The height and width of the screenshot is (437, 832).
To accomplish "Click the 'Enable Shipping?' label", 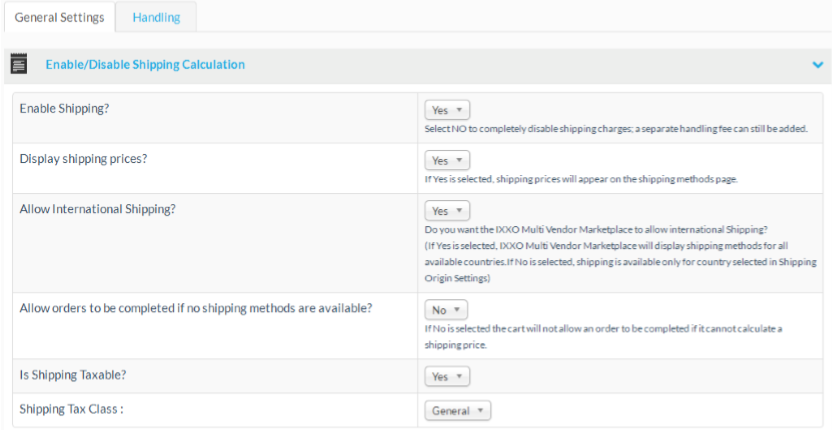I will coord(64,108).
